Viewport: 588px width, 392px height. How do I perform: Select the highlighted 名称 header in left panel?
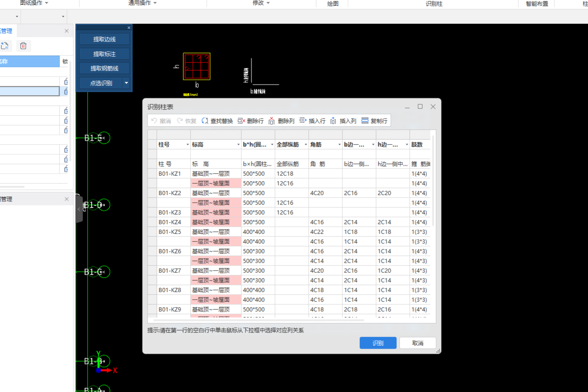coord(30,61)
